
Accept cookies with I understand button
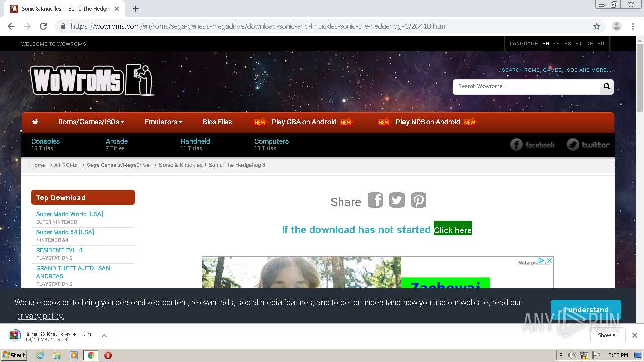(586, 310)
